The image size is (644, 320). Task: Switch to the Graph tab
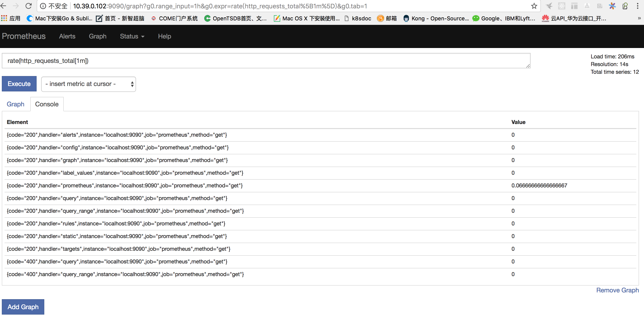coord(15,104)
